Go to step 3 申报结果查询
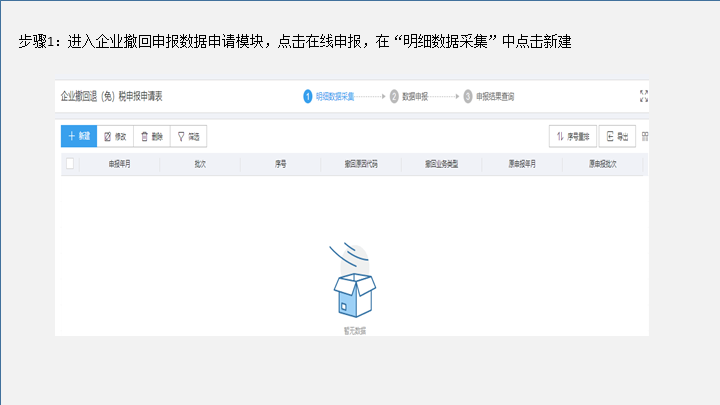720x405 pixels. (x=489, y=96)
